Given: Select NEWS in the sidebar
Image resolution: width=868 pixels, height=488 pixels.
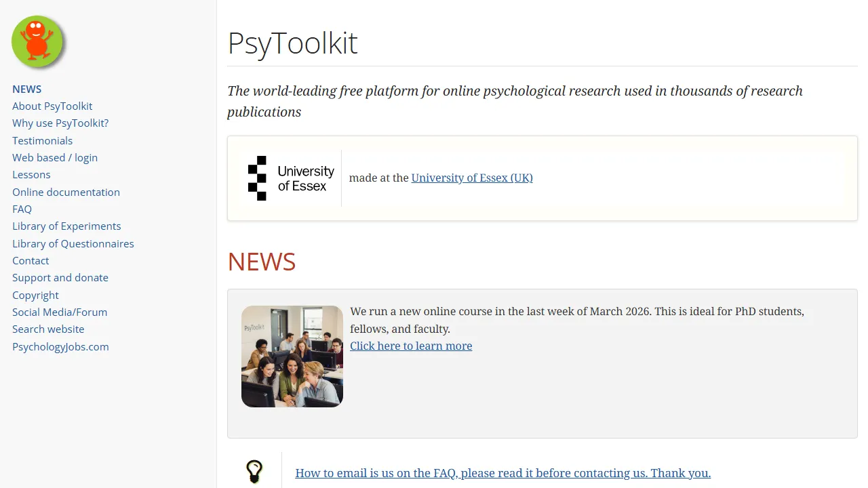Looking at the screenshot, I should pos(26,89).
